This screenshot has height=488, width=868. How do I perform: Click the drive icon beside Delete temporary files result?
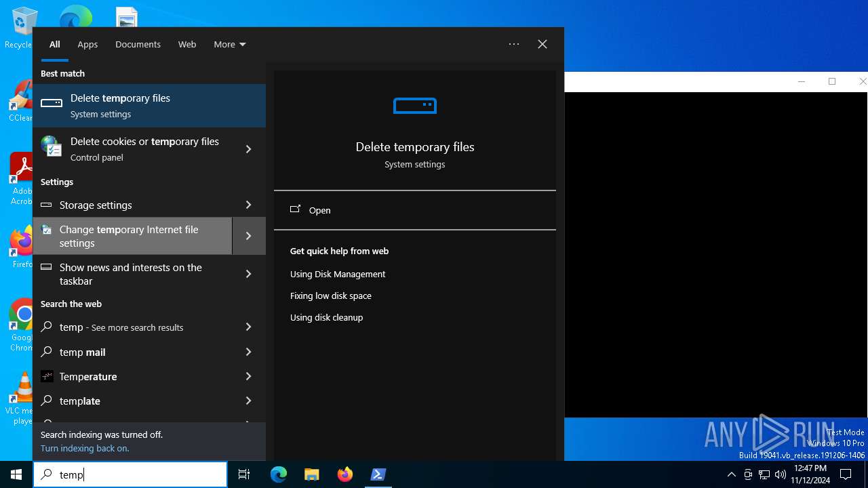point(52,103)
